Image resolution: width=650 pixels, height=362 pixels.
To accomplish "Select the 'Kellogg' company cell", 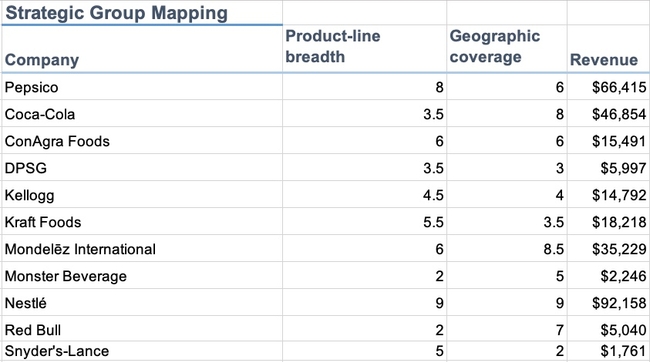I will coord(142,195).
